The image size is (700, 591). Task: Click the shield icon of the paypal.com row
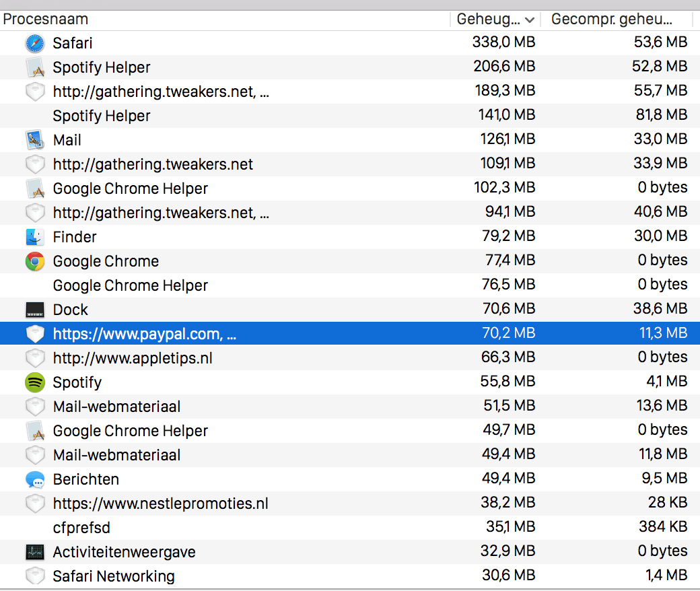pyautogui.click(x=35, y=334)
